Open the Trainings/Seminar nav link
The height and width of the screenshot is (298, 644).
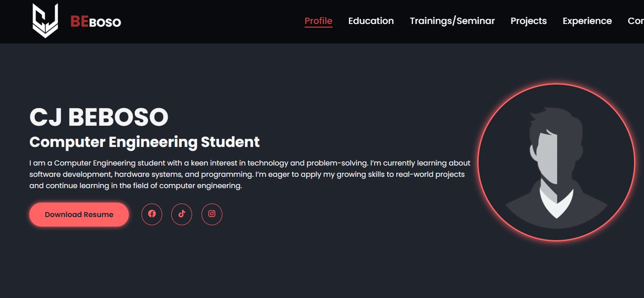[x=452, y=21]
